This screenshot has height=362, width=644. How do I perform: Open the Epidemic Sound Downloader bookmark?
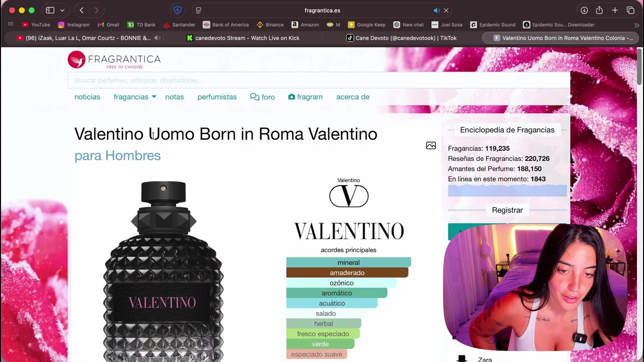tap(558, 25)
